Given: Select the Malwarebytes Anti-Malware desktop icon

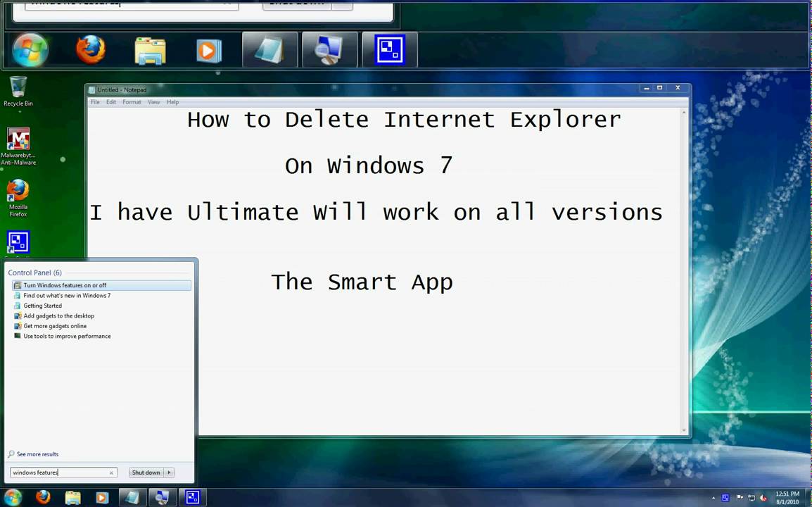Looking at the screenshot, I should [x=18, y=146].
